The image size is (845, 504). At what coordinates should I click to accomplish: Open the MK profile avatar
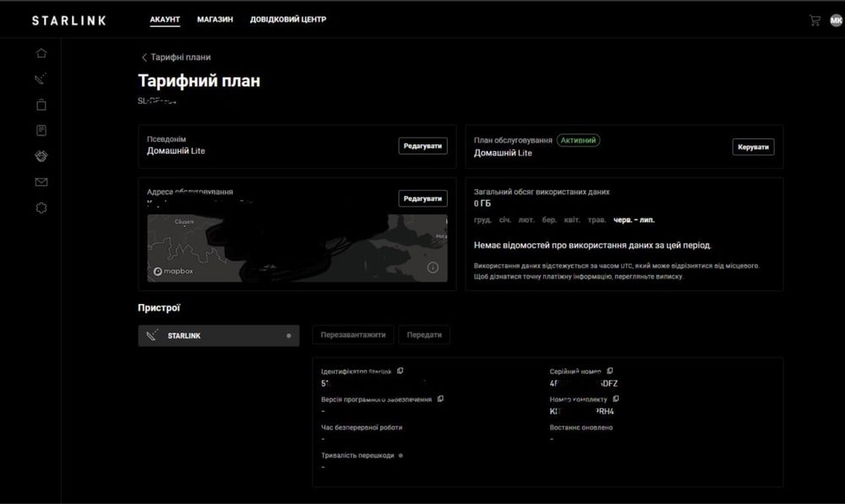(836, 20)
